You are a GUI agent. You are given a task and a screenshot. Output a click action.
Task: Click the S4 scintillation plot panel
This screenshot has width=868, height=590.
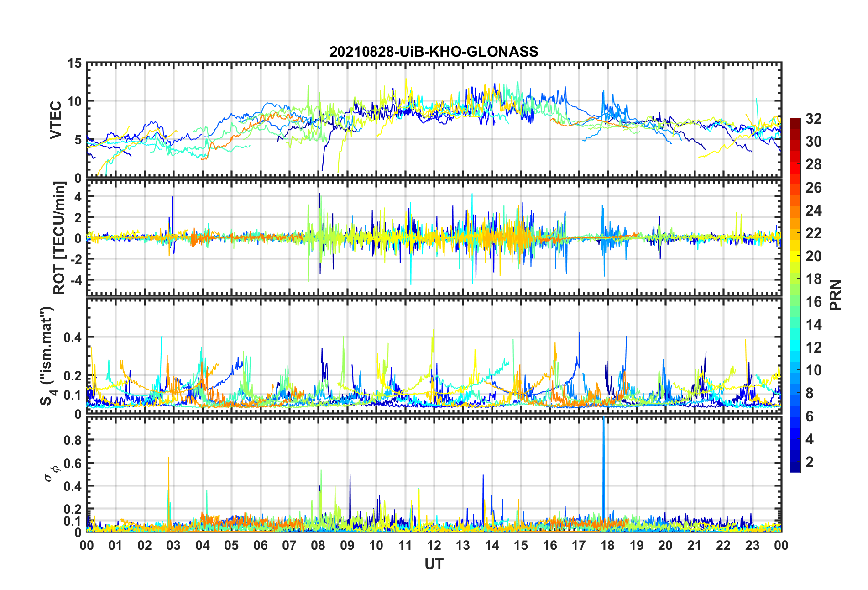(x=434, y=356)
